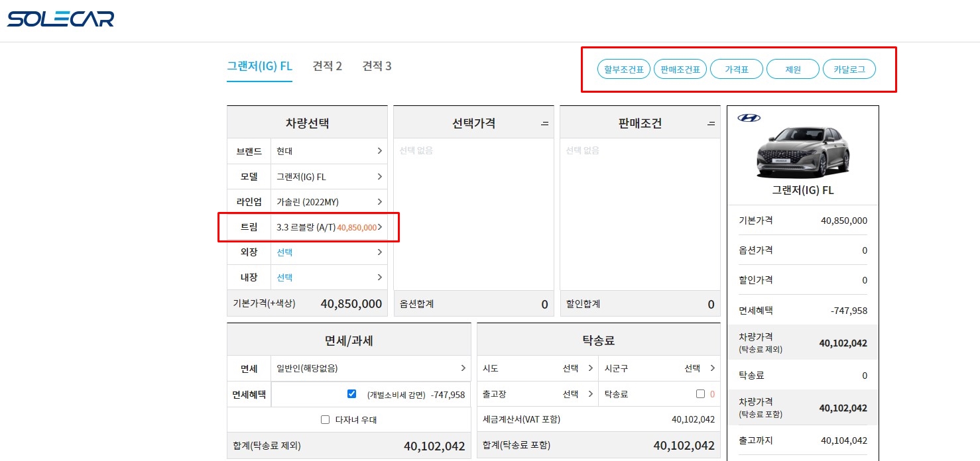Click the 탁송료 section header

pyautogui.click(x=599, y=340)
